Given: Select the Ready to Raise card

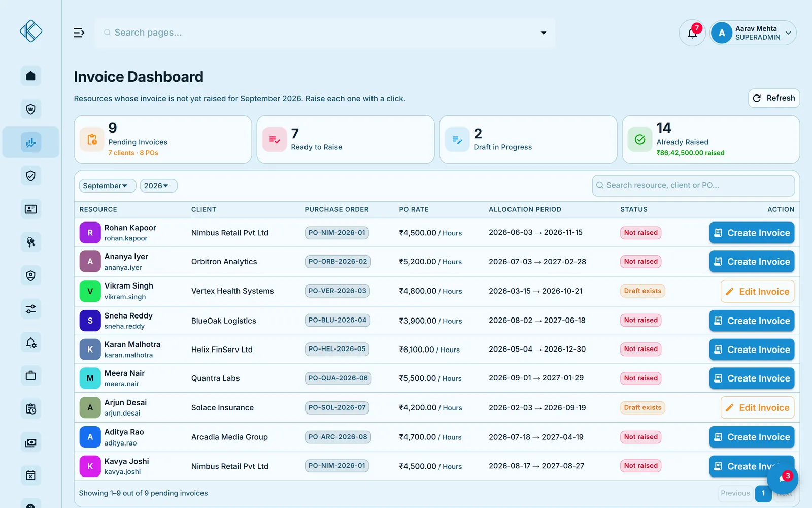Looking at the screenshot, I should coord(346,140).
